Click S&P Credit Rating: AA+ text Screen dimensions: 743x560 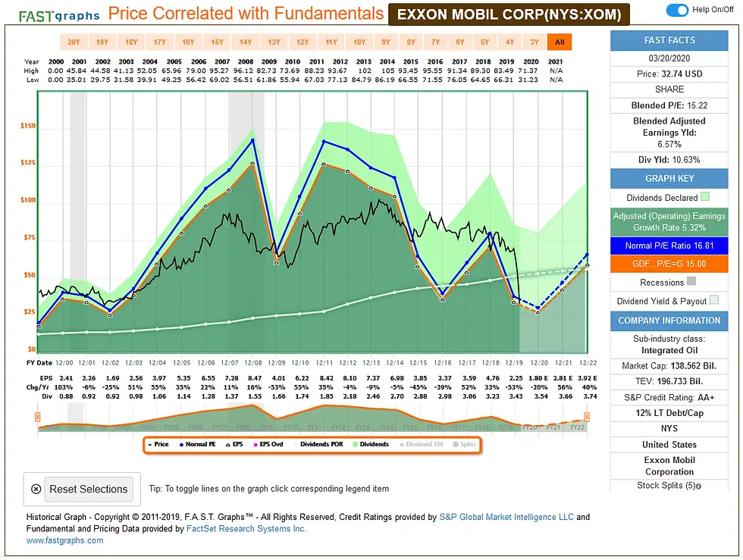coord(669,398)
